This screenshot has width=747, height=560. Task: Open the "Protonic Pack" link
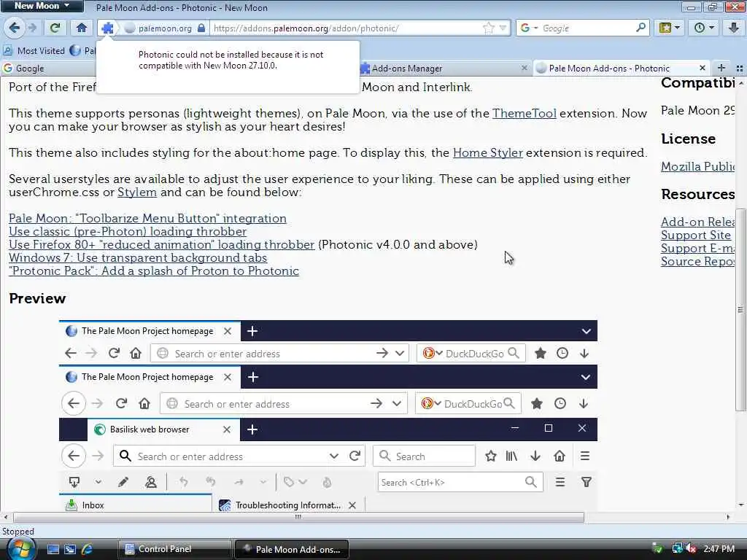(x=154, y=271)
